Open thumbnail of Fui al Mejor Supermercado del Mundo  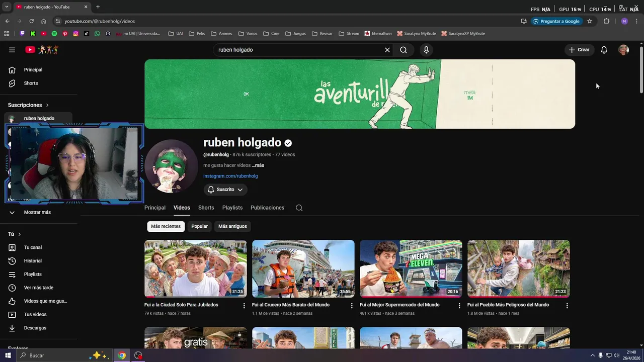click(x=411, y=268)
